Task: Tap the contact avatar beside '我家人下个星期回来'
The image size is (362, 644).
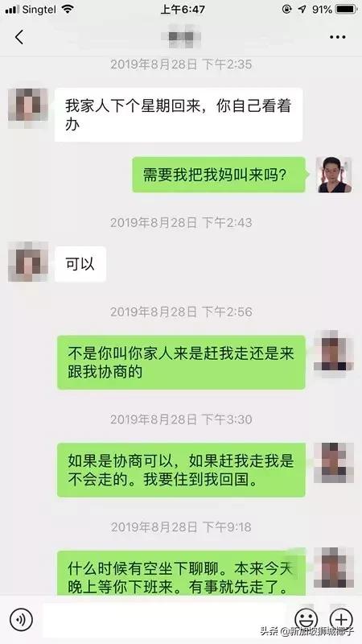Action: pyautogui.click(x=28, y=105)
